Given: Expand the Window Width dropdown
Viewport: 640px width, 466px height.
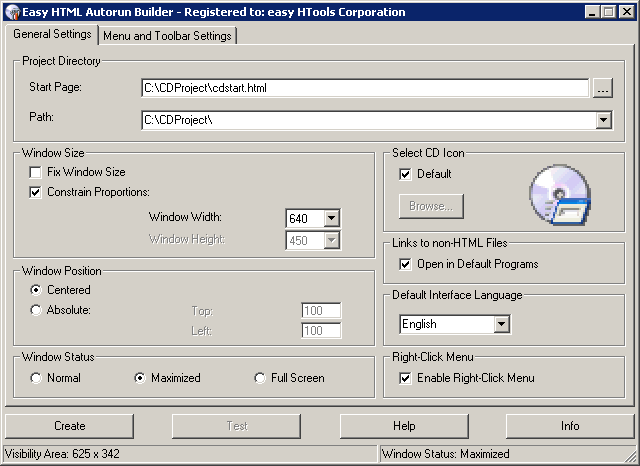Looking at the screenshot, I should tap(331, 218).
